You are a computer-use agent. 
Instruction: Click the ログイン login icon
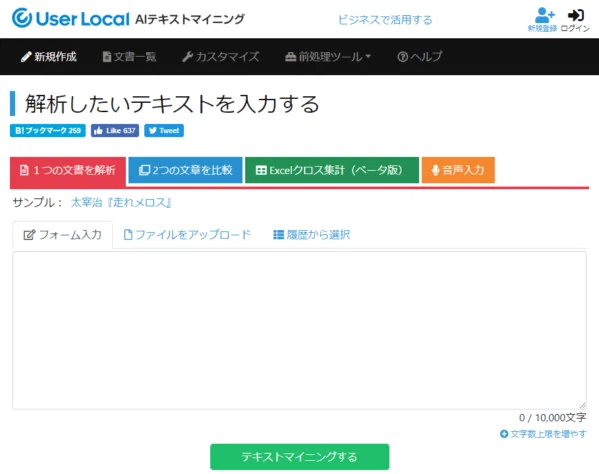[x=575, y=19]
